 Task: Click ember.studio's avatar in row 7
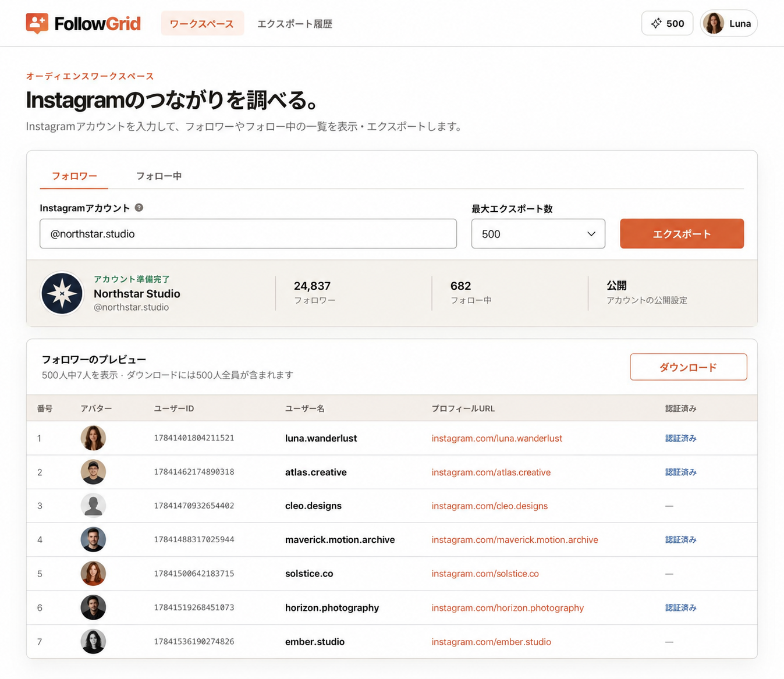pos(93,641)
